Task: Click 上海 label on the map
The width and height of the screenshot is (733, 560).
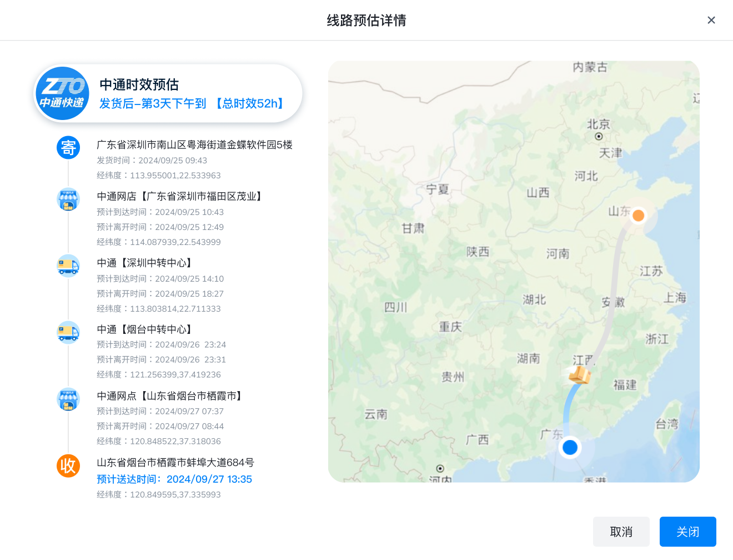Action: click(x=675, y=297)
